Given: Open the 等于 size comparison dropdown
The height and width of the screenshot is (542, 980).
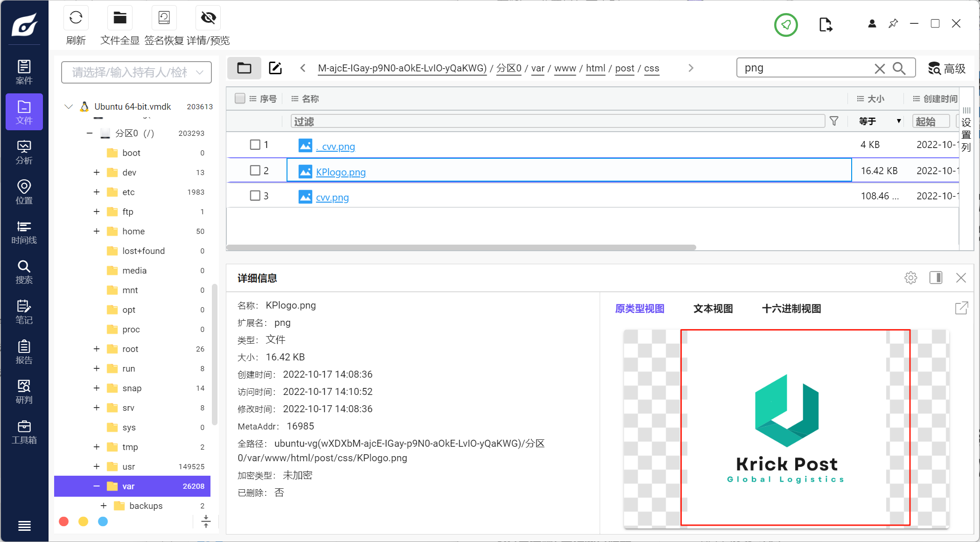Looking at the screenshot, I should (880, 121).
